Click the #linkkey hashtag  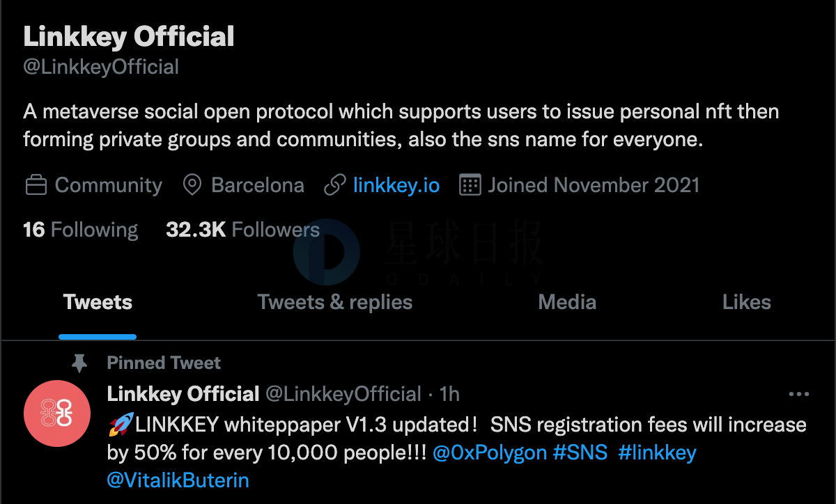pos(657,453)
